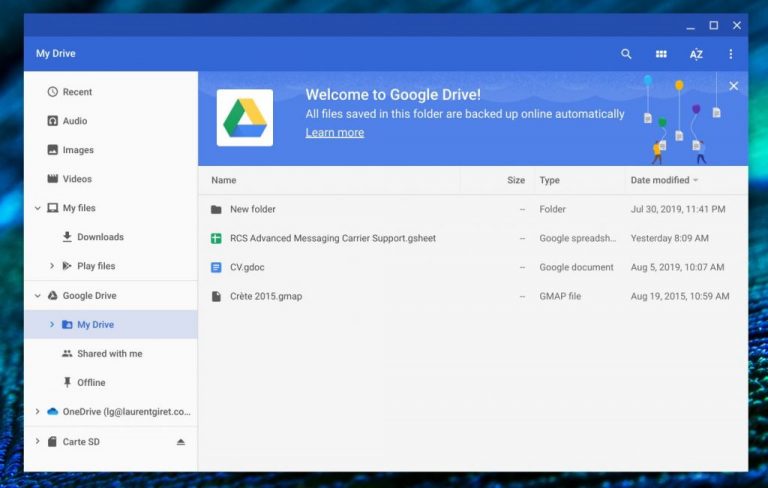Screen dimensions: 768x488
Task: Click the New folder's folder icon
Action: click(x=216, y=209)
